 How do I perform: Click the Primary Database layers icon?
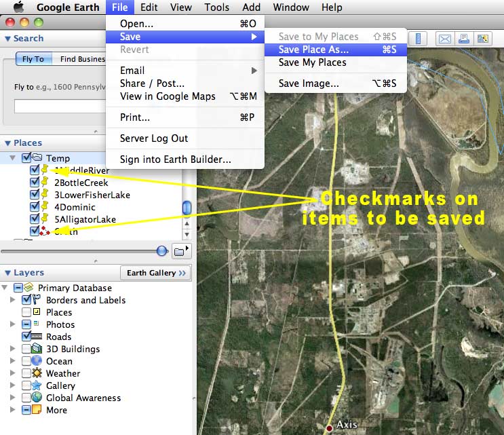pyautogui.click(x=29, y=287)
